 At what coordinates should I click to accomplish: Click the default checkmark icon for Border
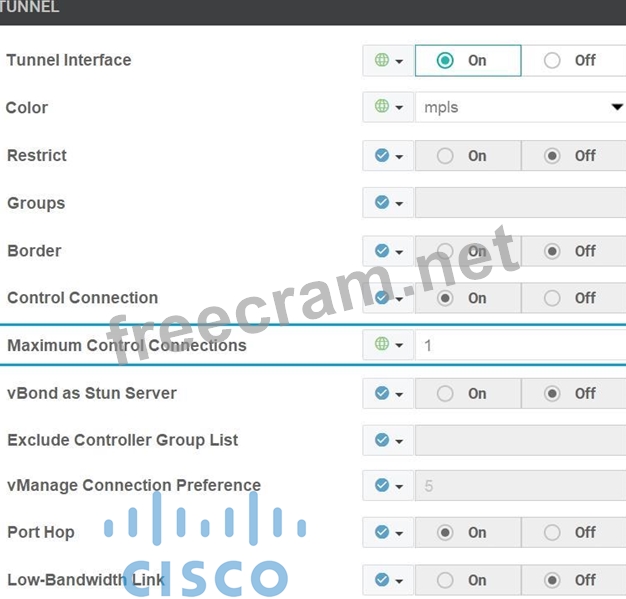(x=381, y=251)
